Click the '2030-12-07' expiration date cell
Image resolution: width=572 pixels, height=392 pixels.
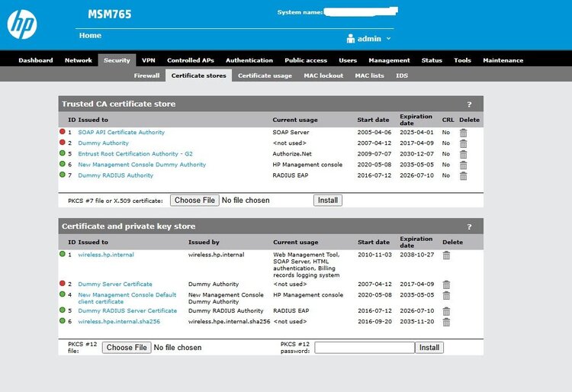(416, 154)
